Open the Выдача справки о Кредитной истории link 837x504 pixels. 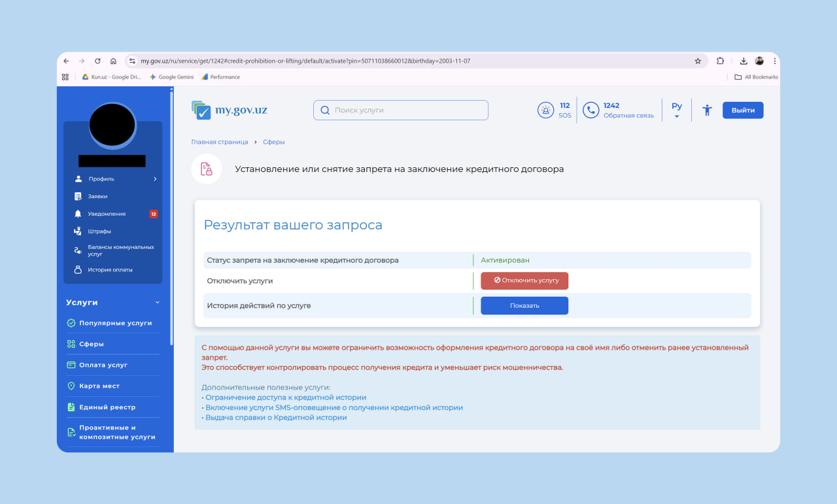click(276, 417)
